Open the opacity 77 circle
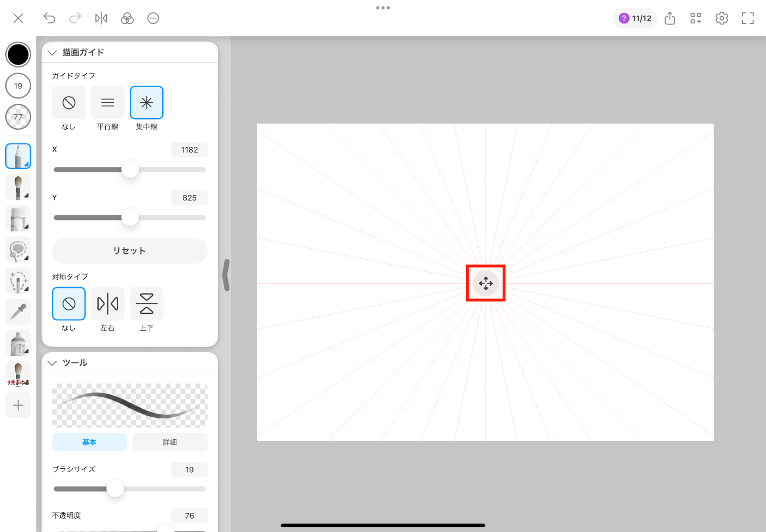This screenshot has width=766, height=532. [x=18, y=117]
